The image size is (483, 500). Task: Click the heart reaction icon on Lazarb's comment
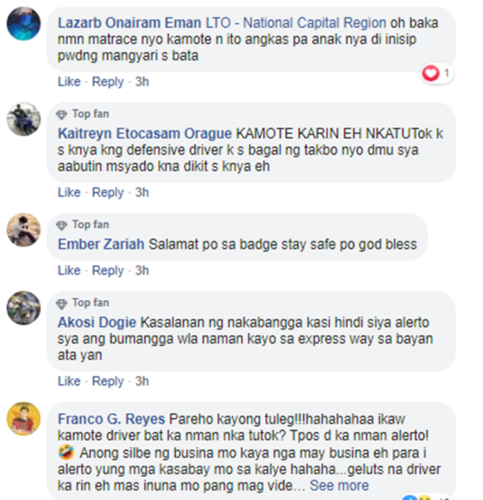(431, 73)
